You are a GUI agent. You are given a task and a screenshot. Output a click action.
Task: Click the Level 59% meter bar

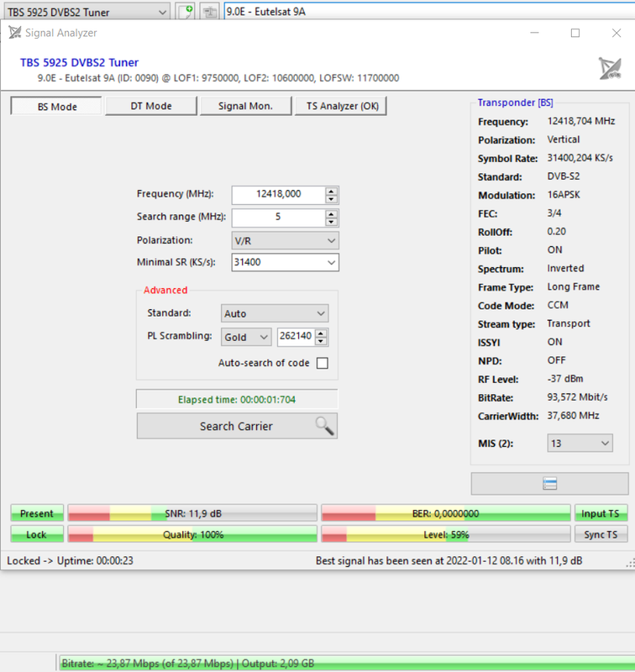coord(446,534)
